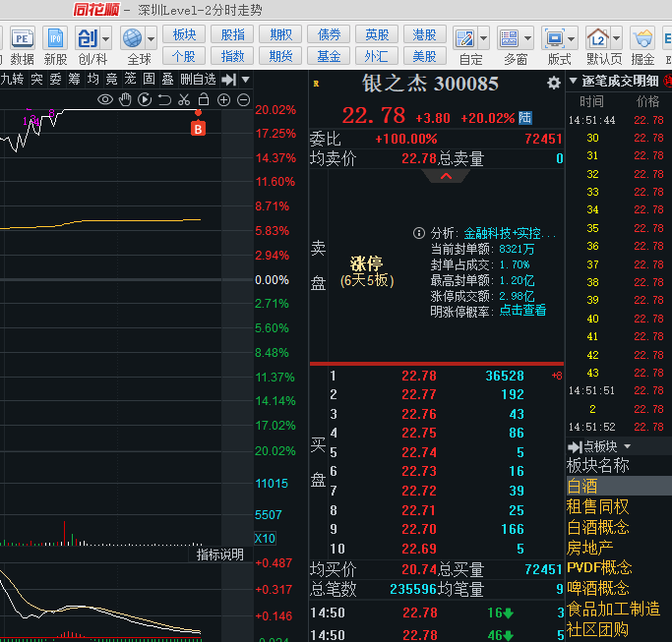Expand the 多窗 dropdown arrow
Viewport: 672px width, 642px height.
528,39
